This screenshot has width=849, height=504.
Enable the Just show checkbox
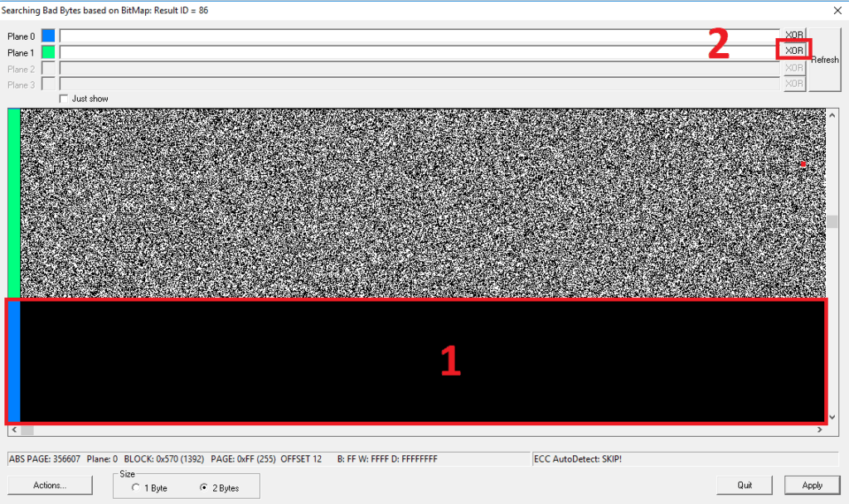[x=64, y=99]
